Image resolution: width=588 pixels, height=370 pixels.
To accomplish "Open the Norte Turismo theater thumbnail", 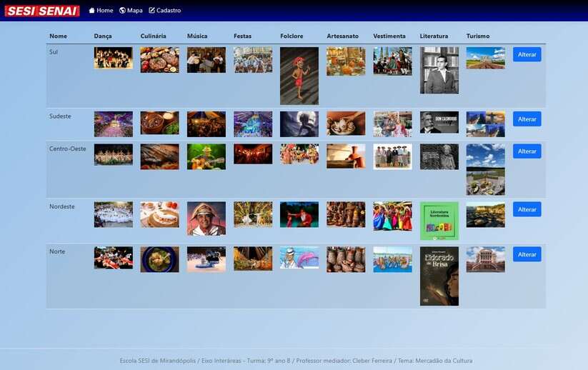I will click(x=486, y=259).
